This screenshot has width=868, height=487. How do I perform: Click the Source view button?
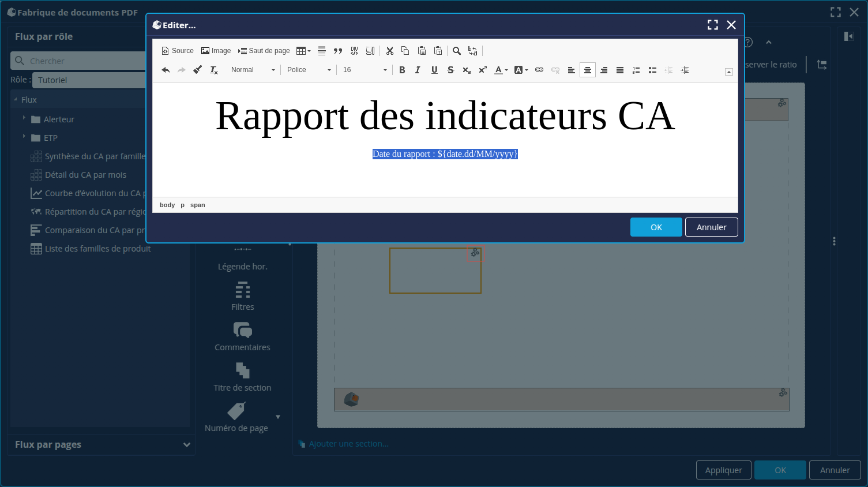click(178, 51)
